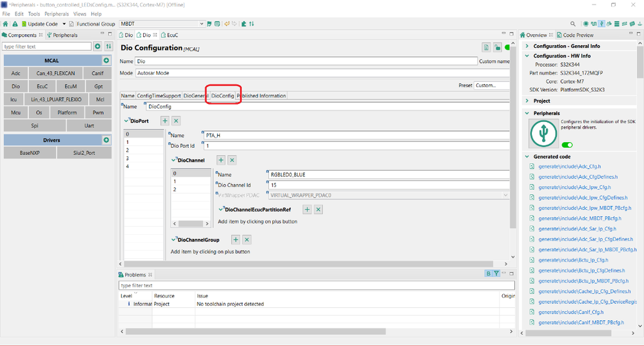Add a new Drivers component

click(x=106, y=140)
